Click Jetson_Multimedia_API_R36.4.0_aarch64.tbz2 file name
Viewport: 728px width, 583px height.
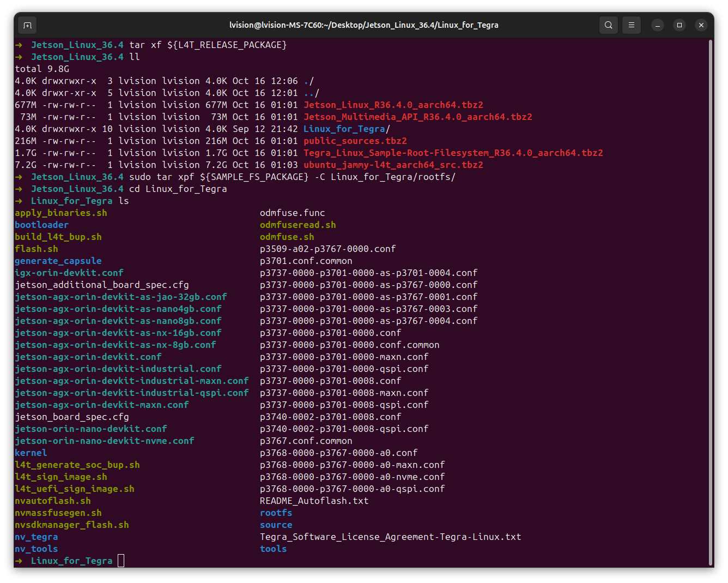pos(418,117)
